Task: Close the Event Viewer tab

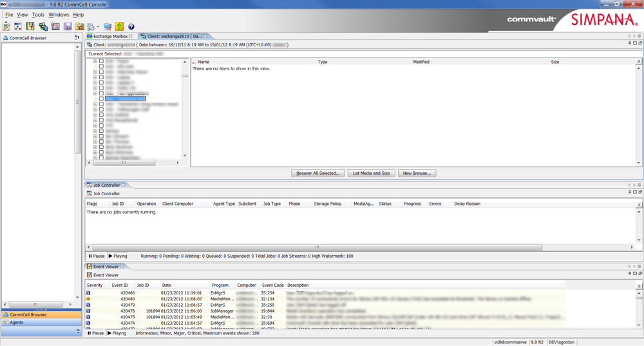Action: coord(122,267)
